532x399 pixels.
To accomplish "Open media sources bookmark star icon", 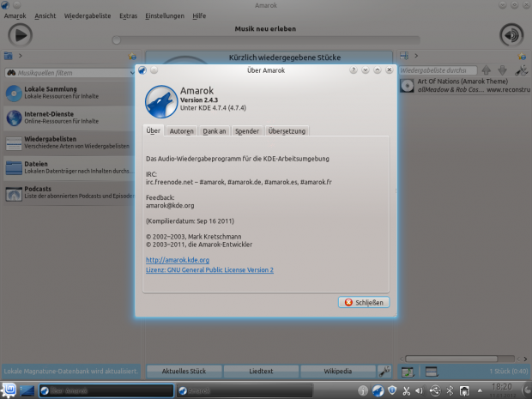I will pos(132,57).
